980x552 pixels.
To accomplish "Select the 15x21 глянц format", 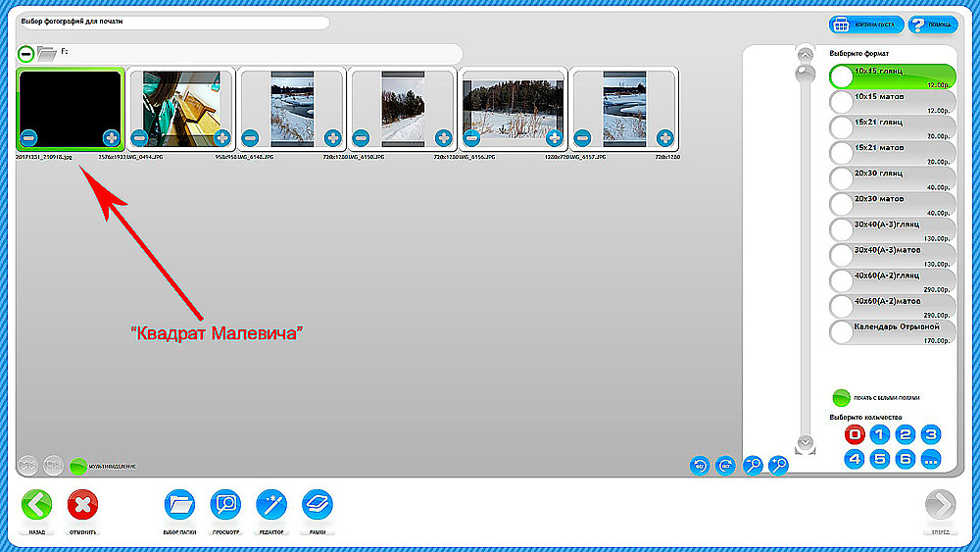I will [x=842, y=127].
